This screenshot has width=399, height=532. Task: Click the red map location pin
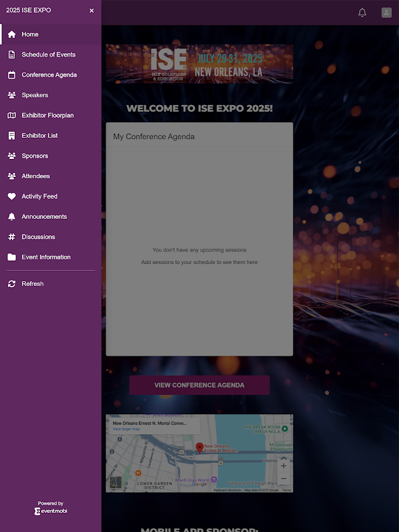pos(199,448)
